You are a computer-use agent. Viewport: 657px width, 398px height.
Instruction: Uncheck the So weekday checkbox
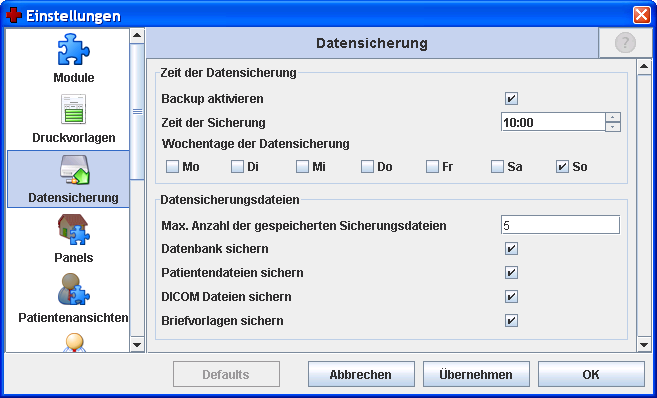pyautogui.click(x=562, y=167)
